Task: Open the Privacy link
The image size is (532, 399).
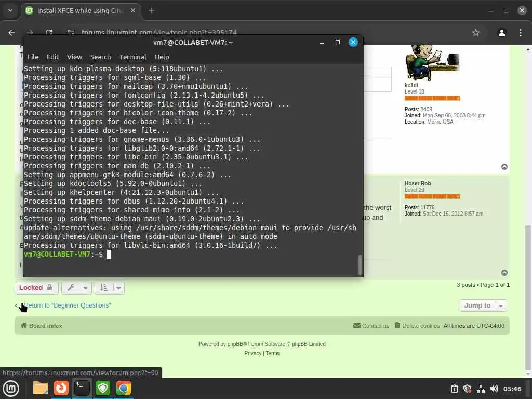Action: 253,353
